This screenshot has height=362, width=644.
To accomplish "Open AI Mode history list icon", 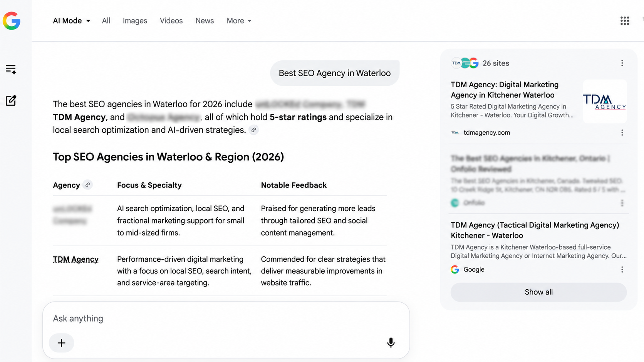I will pyautogui.click(x=11, y=69).
